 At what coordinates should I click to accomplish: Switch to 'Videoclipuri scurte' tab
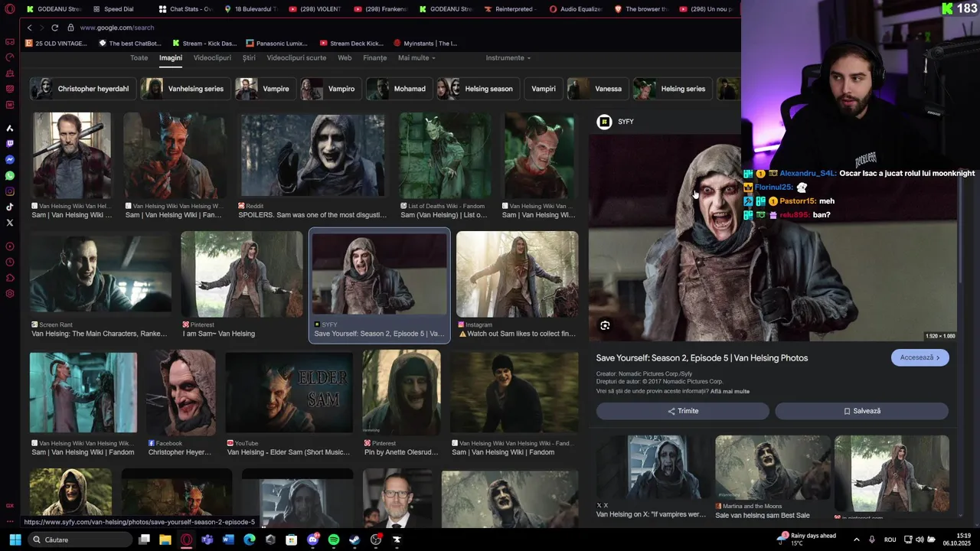[296, 58]
